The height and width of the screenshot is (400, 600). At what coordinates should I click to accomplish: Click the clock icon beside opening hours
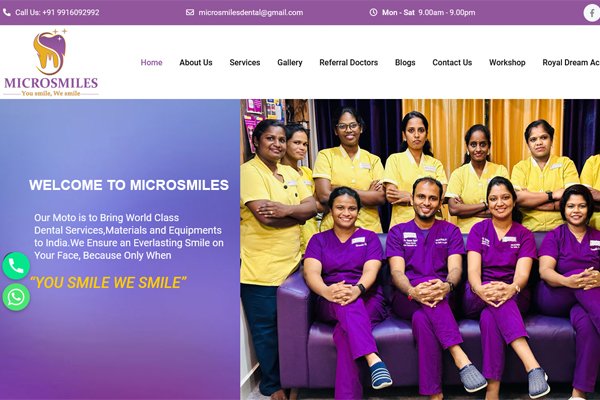click(373, 12)
